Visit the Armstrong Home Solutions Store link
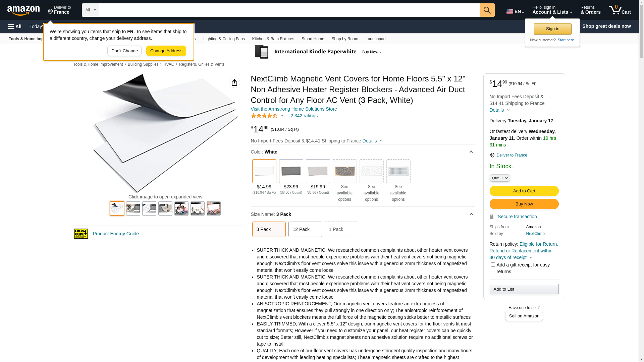Image resolution: width=644 pixels, height=362 pixels. [x=293, y=109]
